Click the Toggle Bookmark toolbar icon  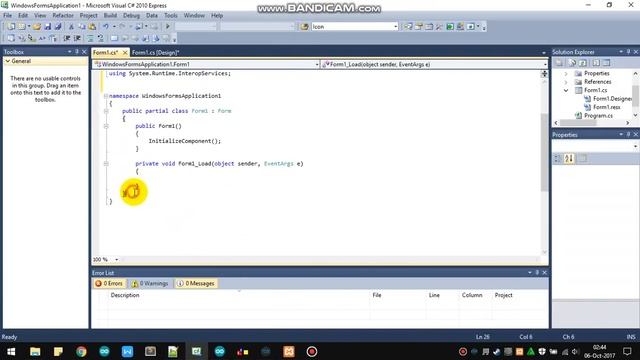114,38
